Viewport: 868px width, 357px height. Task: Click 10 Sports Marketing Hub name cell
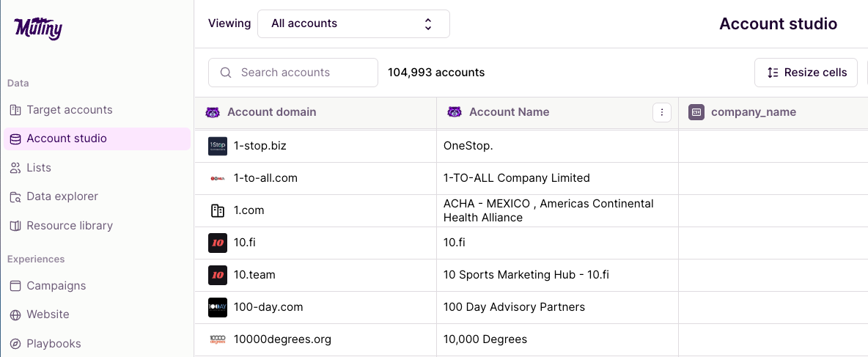click(x=557, y=275)
